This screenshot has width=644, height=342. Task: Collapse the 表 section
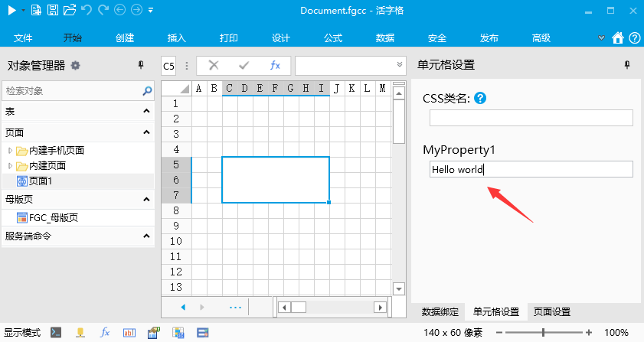[x=146, y=111]
